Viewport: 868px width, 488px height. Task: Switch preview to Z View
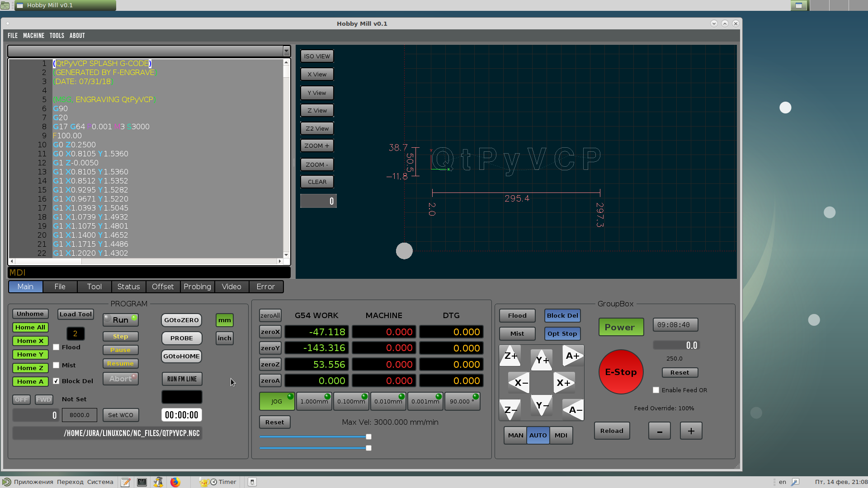click(317, 111)
